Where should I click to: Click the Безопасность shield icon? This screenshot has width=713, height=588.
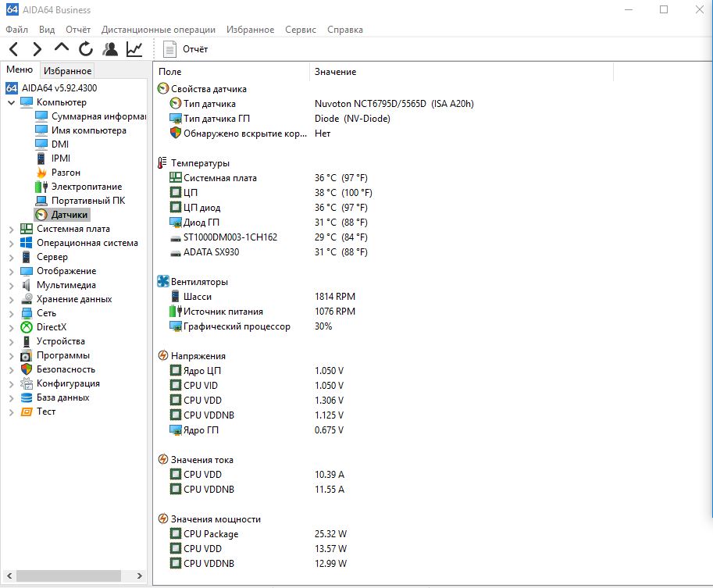point(27,369)
